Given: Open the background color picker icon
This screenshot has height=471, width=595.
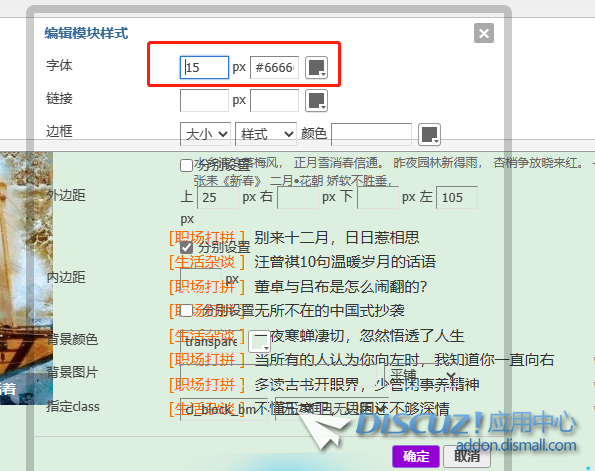Looking at the screenshot, I should (x=259, y=342).
